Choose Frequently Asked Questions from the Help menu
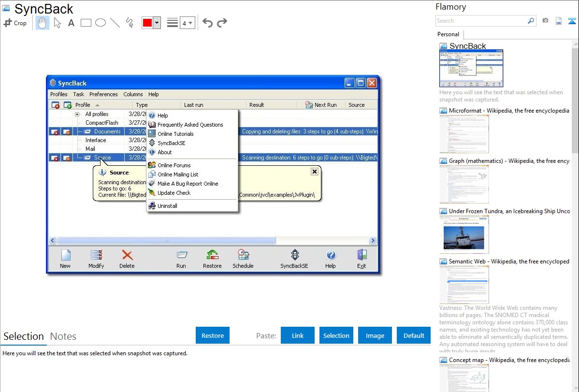Viewport: 579px width, 392px height. point(192,125)
